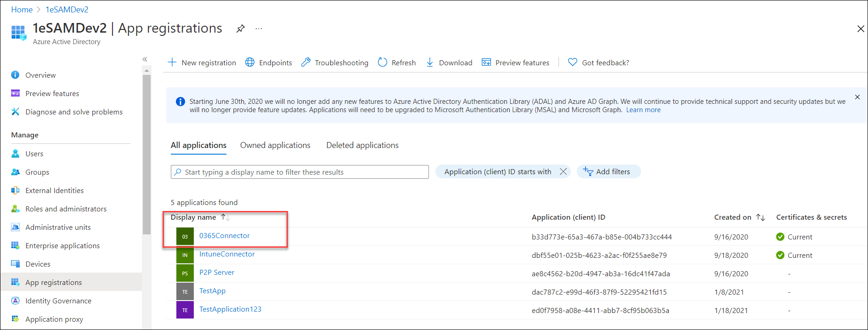Click the Download arrow icon

(430, 63)
